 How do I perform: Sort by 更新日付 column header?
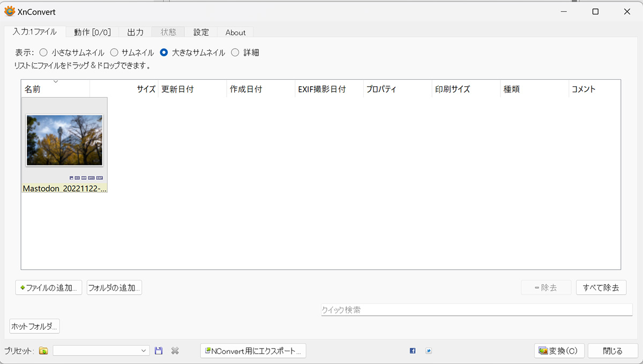pos(192,89)
